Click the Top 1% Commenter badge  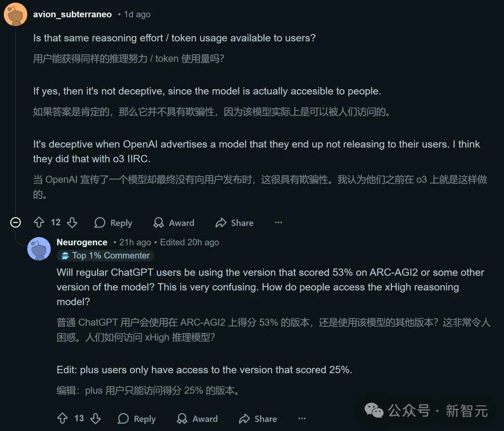[105, 255]
